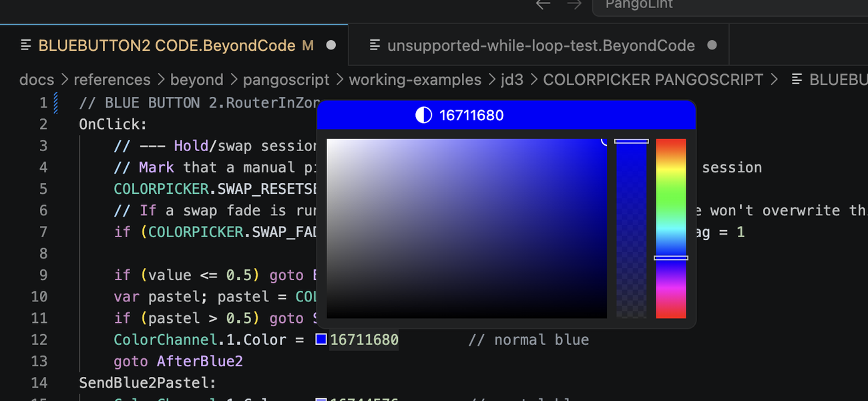Click file icon on unsupported-while-loop-test tab
This screenshot has height=401, width=868.
[375, 45]
